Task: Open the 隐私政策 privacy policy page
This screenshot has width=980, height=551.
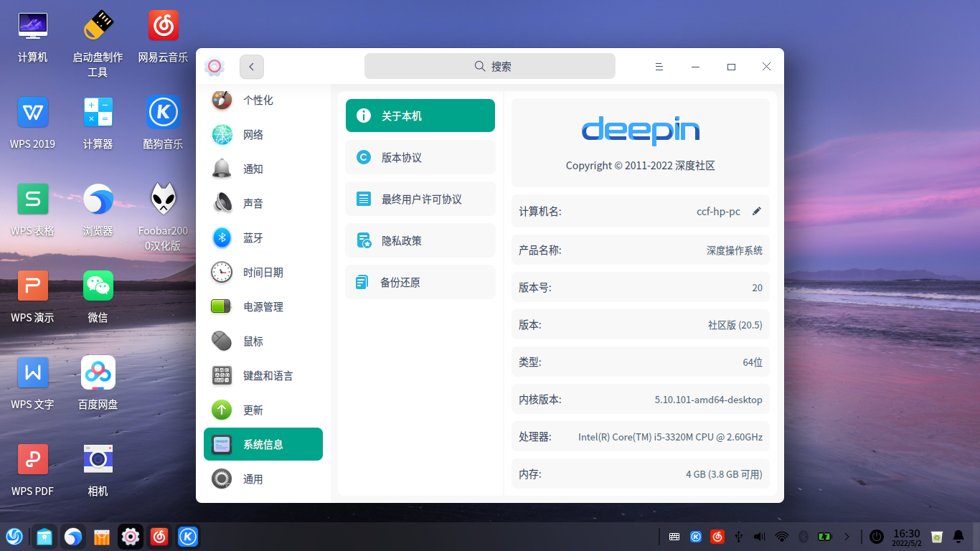Action: (420, 240)
